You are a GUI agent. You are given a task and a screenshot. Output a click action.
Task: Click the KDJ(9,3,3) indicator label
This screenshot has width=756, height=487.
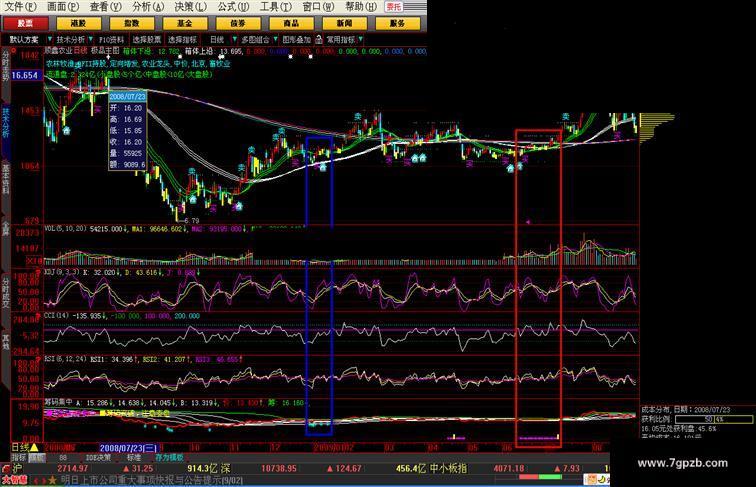click(x=63, y=272)
